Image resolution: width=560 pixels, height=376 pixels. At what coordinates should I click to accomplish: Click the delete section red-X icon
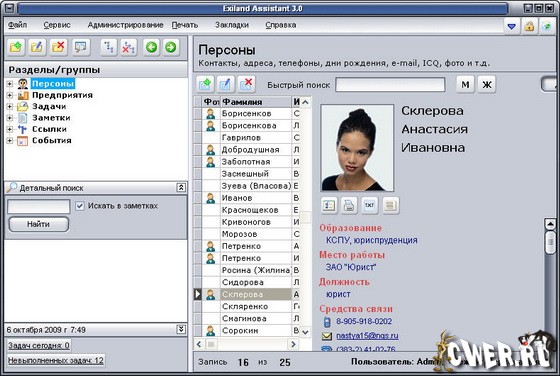[x=58, y=47]
